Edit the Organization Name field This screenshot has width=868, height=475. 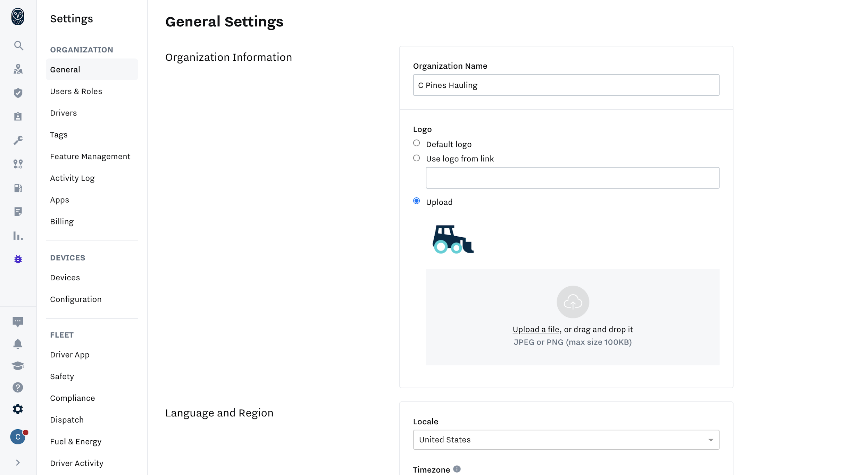(566, 85)
